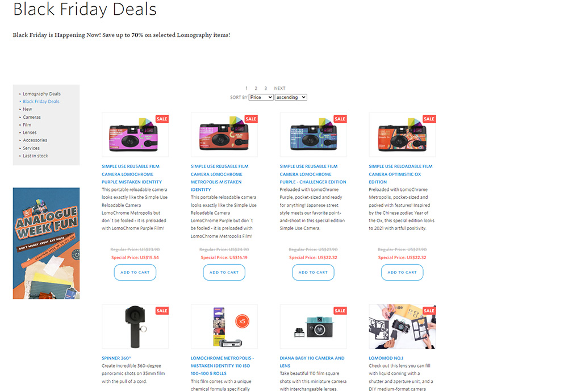568x392 pixels.
Task: Add Challenger Edition camera to cart
Action: pos(313,273)
